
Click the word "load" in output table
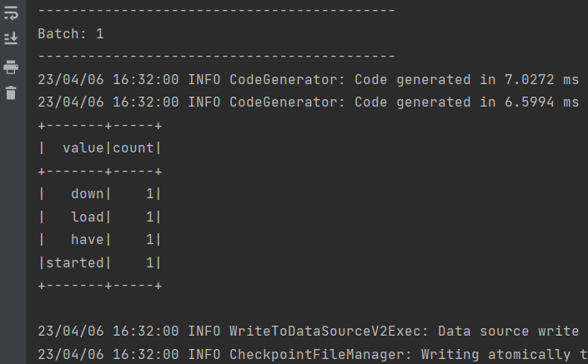tap(88, 217)
